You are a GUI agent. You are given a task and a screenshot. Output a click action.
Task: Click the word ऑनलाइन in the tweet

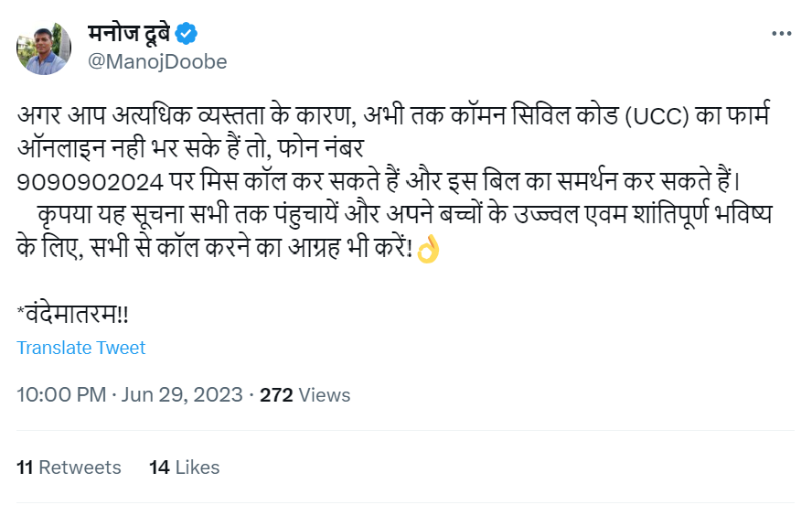[x=64, y=149]
